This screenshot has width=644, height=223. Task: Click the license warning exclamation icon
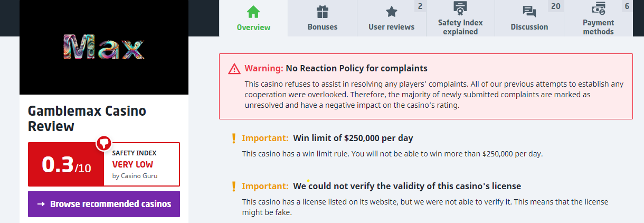coord(234,186)
